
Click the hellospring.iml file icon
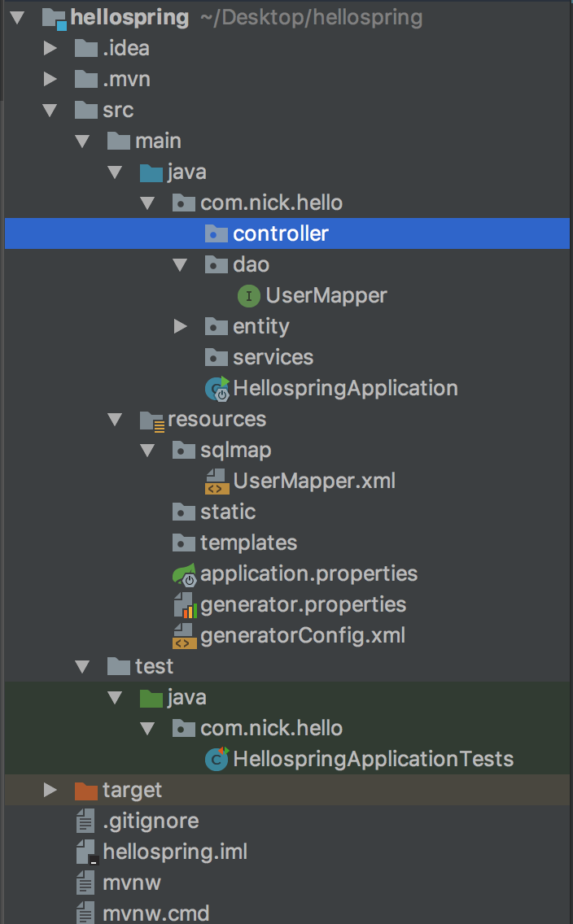[86, 852]
